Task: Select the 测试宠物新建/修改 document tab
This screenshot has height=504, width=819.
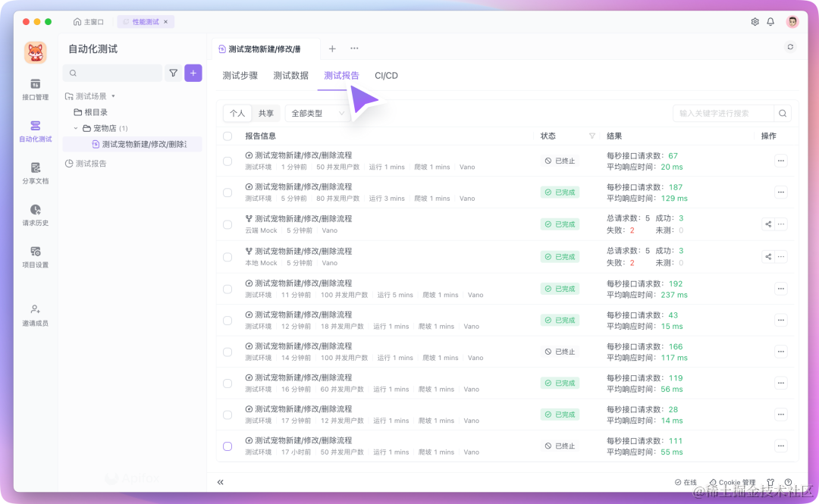Action: (x=265, y=49)
